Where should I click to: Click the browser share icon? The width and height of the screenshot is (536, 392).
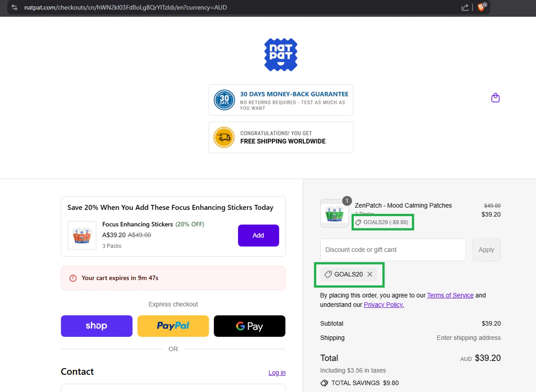(465, 8)
